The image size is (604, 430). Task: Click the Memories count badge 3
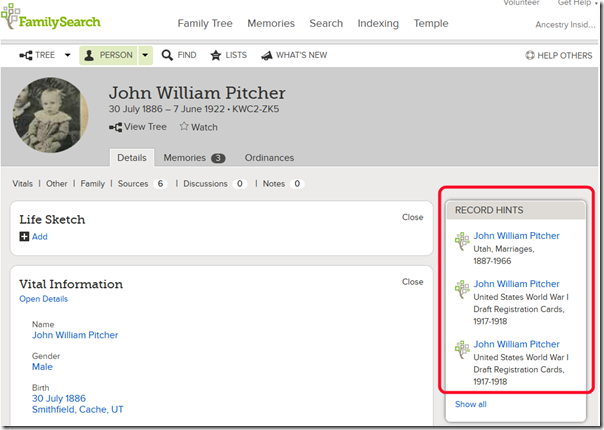point(218,158)
